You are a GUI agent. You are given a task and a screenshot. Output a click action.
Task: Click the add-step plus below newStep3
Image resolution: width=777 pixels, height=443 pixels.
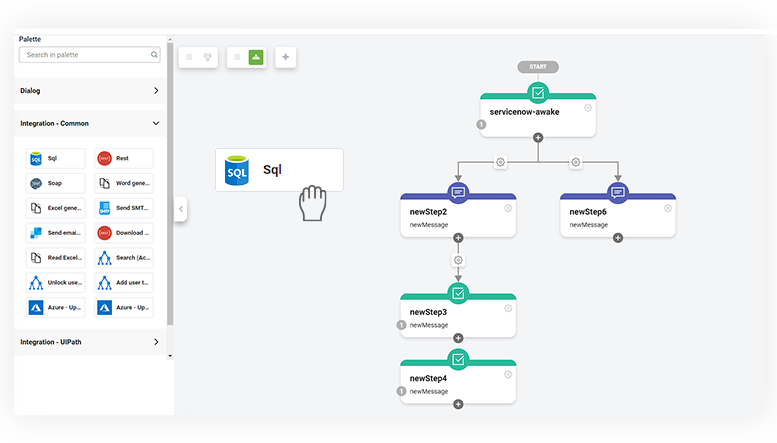pyautogui.click(x=458, y=338)
